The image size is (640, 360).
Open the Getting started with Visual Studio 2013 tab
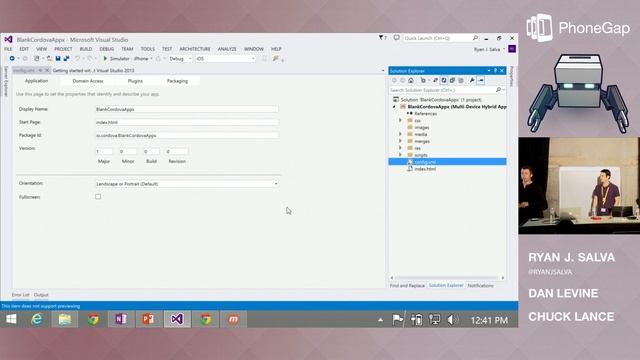pyautogui.click(x=93, y=71)
